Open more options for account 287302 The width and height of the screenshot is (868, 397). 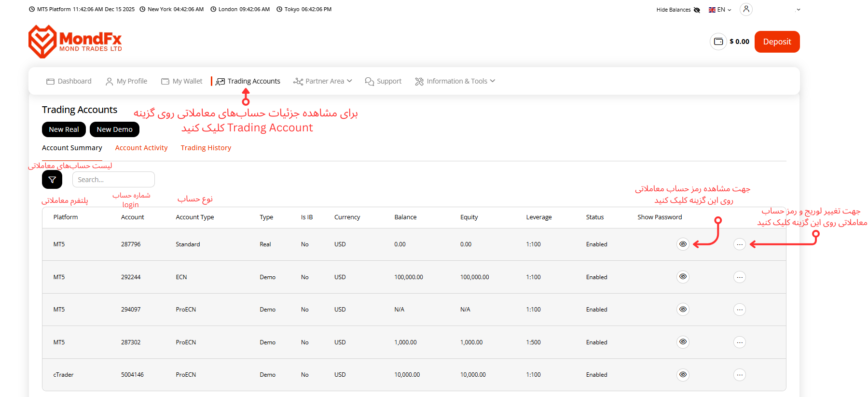tap(739, 342)
